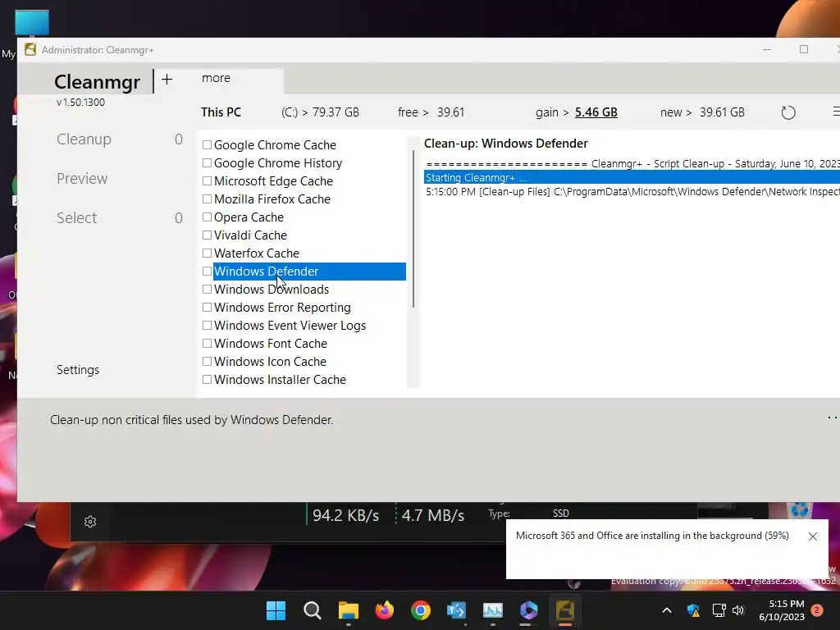This screenshot has height=630, width=840.
Task: Check the Google Chrome Cache checkbox
Action: click(x=207, y=144)
